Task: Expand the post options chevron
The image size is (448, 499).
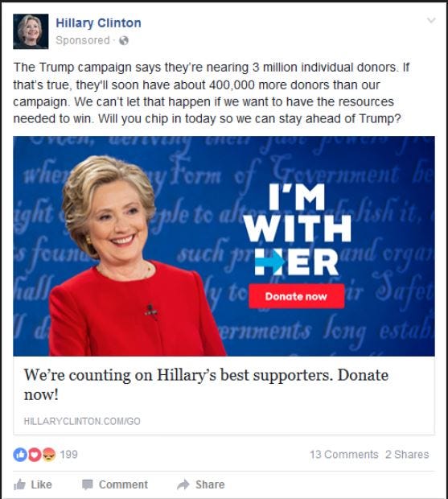Action: point(431,21)
